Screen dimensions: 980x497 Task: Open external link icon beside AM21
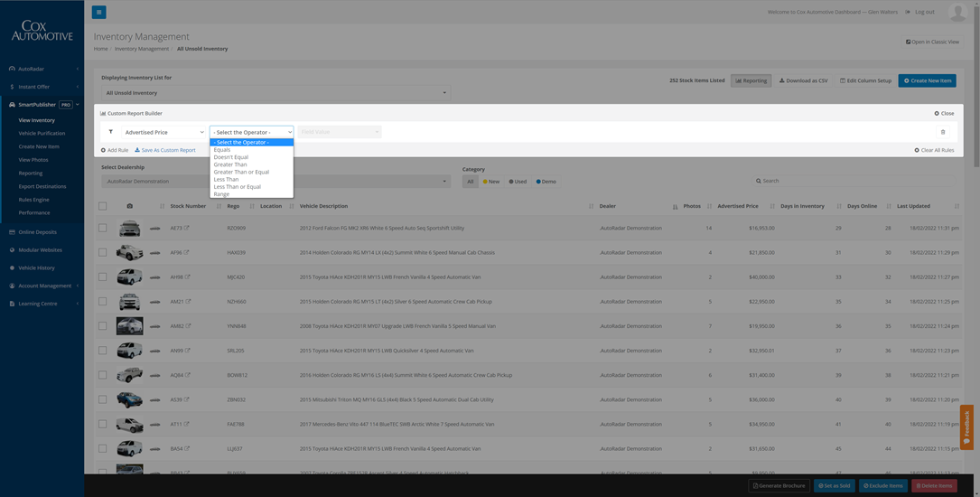188,301
